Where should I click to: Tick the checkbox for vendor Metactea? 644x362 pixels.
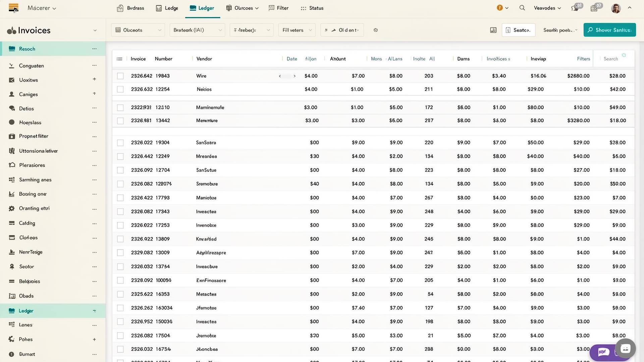pyautogui.click(x=120, y=294)
